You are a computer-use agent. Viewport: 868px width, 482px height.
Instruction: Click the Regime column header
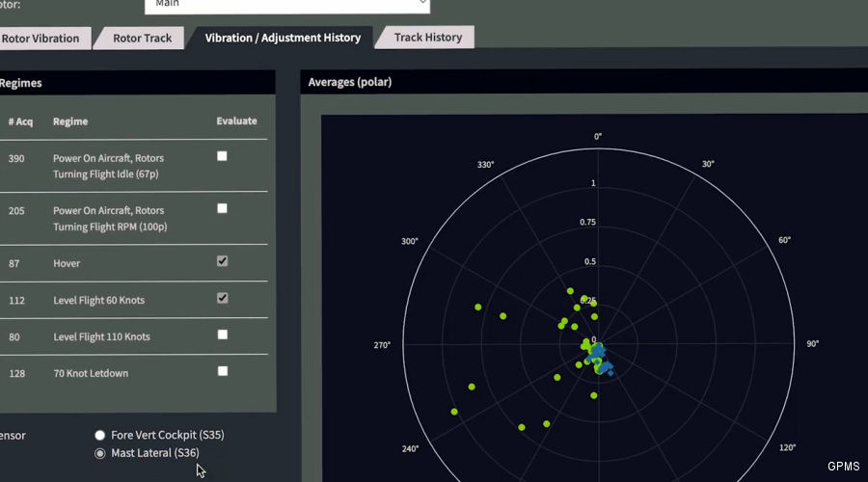tap(70, 121)
